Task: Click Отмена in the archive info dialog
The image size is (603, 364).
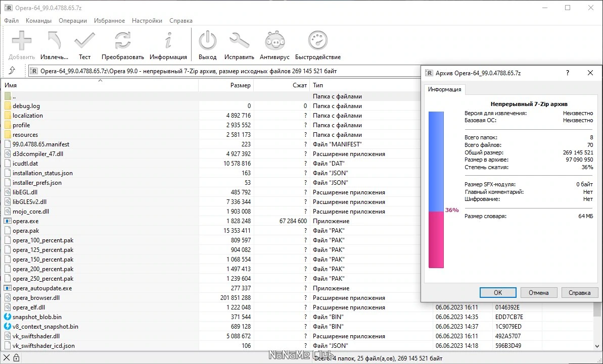Action: click(538, 293)
